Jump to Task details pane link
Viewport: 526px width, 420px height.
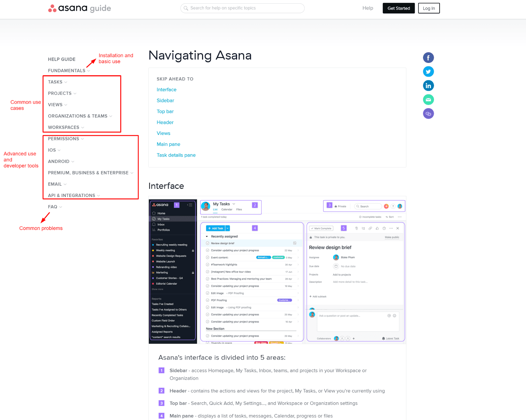tap(176, 155)
